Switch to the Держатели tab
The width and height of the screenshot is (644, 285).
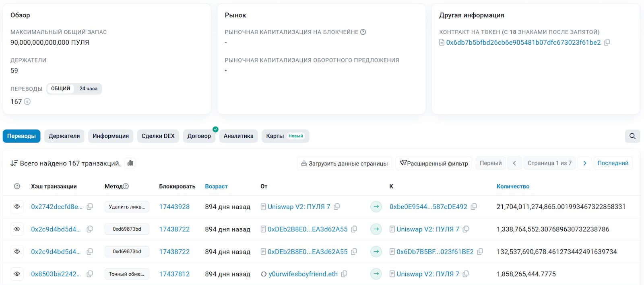[64, 136]
